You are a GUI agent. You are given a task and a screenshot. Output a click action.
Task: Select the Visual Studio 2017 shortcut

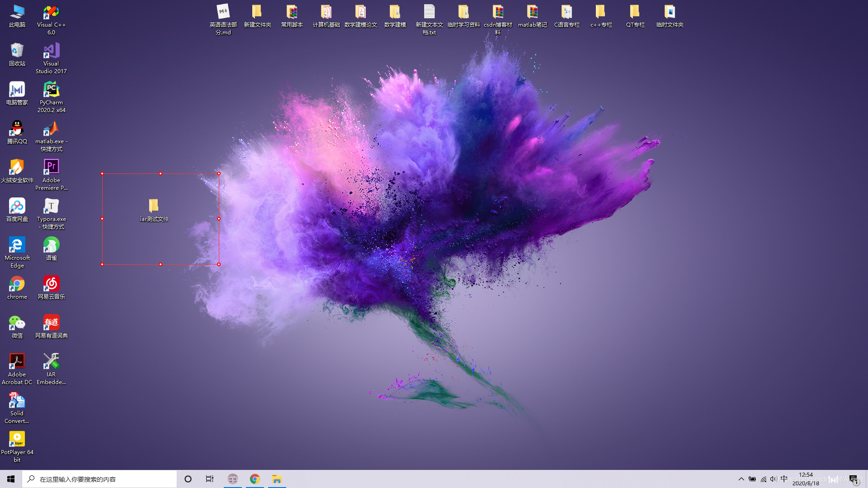[52, 58]
